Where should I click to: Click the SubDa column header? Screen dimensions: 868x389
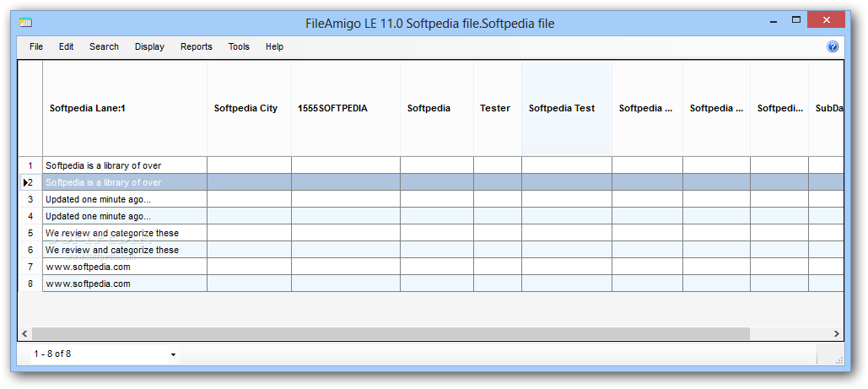point(827,109)
